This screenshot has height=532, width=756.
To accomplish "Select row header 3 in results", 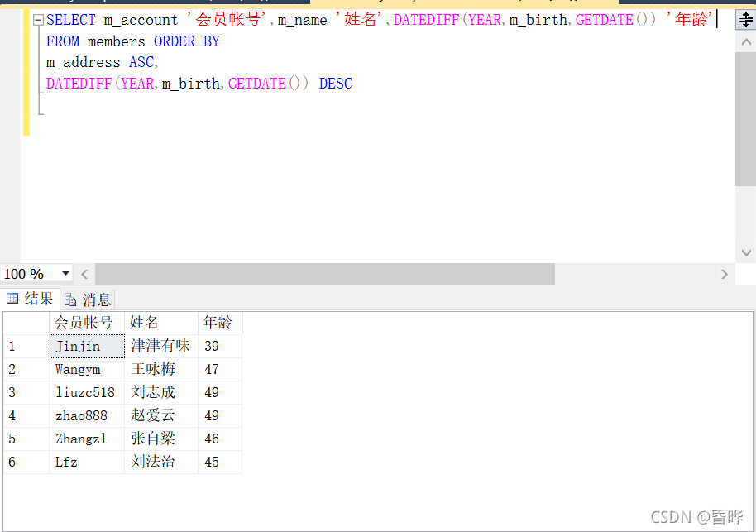I will 26,392.
